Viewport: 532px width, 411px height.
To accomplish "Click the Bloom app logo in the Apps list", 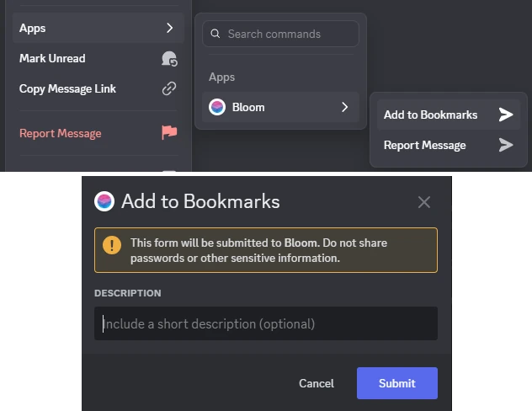I will click(217, 107).
